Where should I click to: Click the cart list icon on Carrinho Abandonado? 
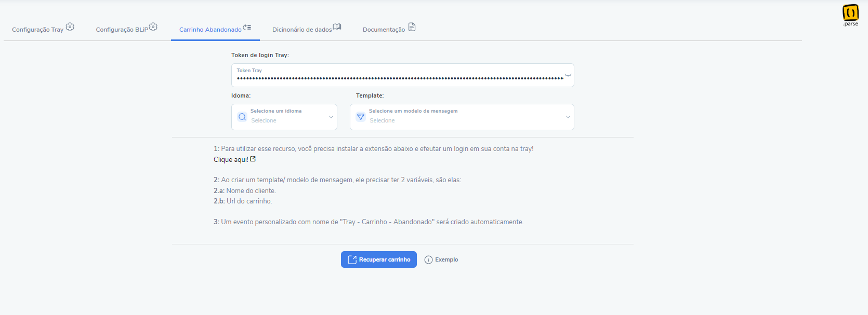[x=247, y=27]
